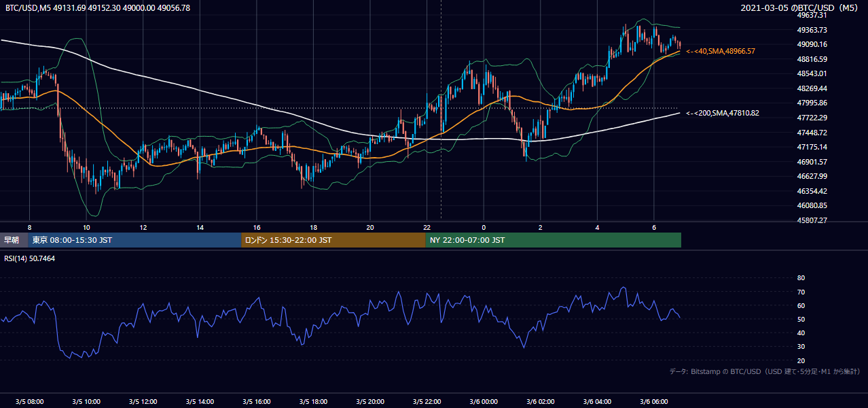Viewport: 868px width, 408px height.
Task: Click the 東京 08:00-15:30 JST session bar
Action: click(134, 240)
